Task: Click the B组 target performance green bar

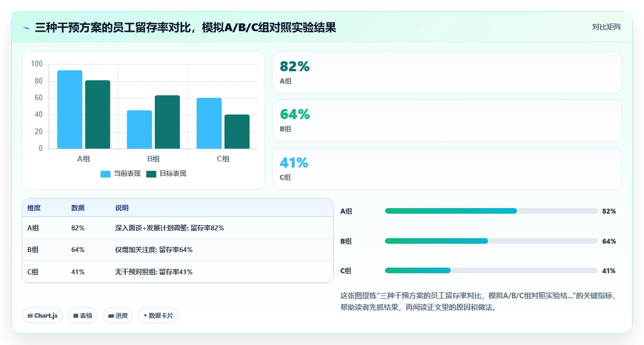Action: coord(167,122)
